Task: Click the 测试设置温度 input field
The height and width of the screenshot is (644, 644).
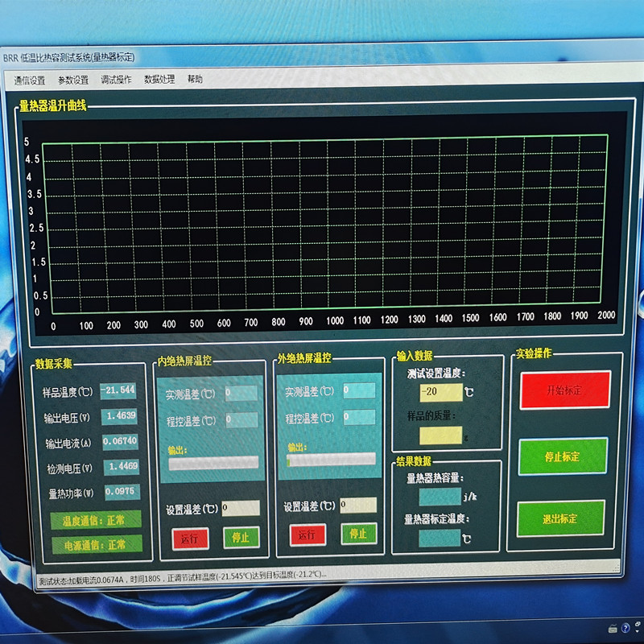Action: (440, 393)
